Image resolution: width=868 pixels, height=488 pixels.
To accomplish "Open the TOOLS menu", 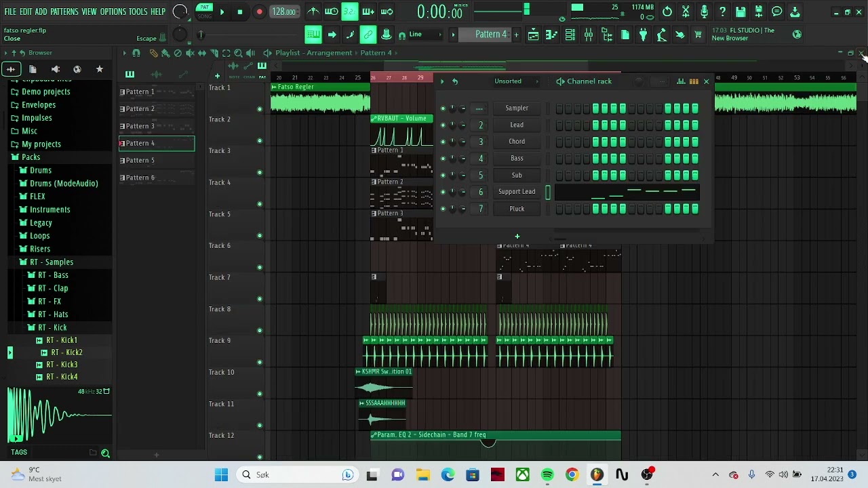I will [138, 12].
